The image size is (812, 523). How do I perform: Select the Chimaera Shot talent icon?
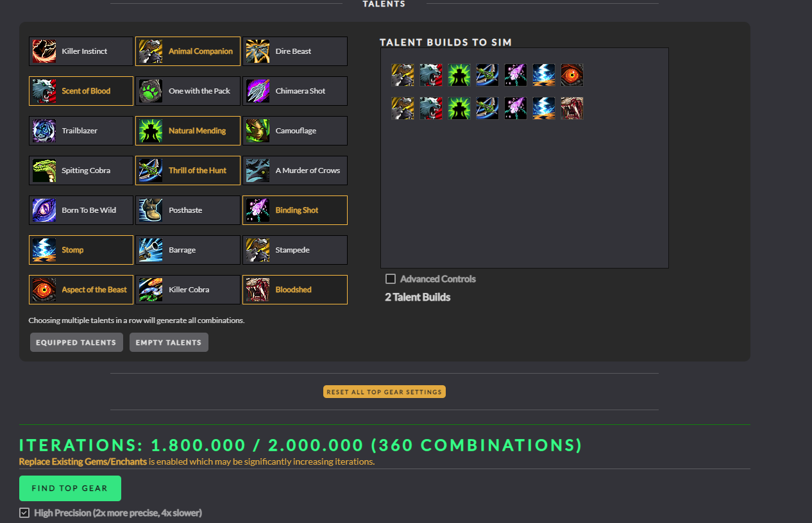(x=258, y=91)
